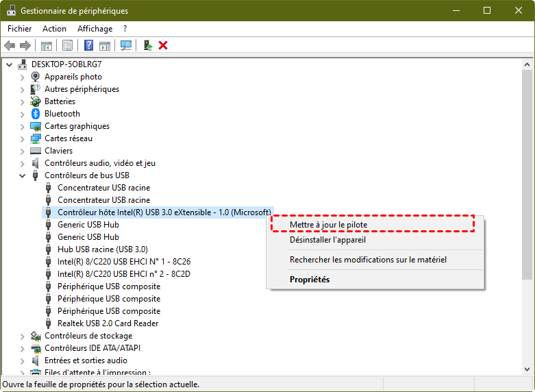Minimize the Gestionnaire de périphériques window
The width and height of the screenshot is (535, 392).
coord(456,10)
